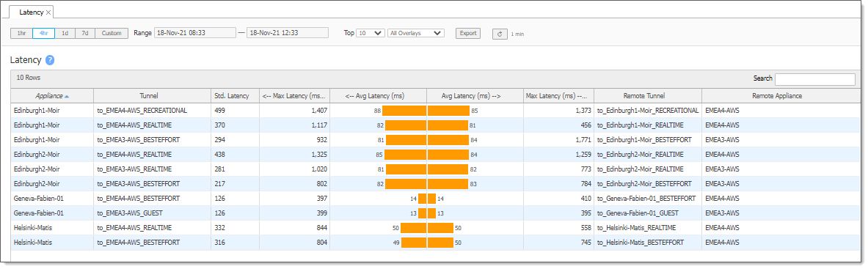Sort by Remote Tunnel column header
The width and height of the screenshot is (868, 269).
648,96
